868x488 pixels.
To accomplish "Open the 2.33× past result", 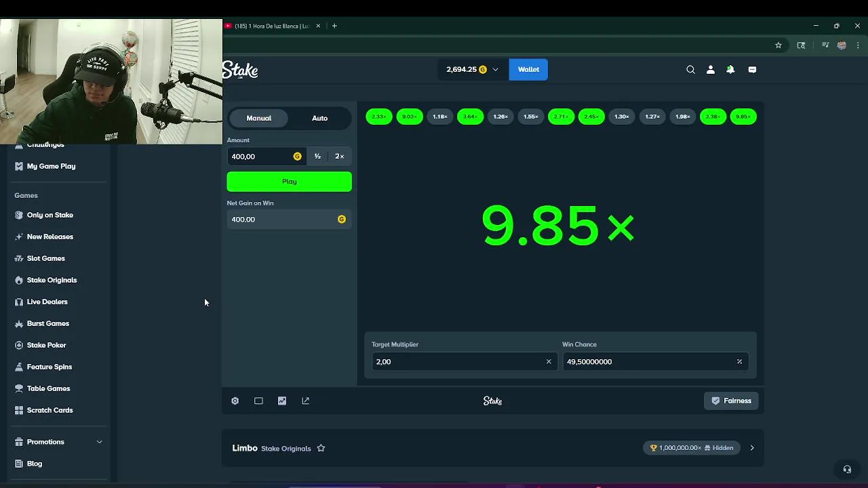I will [x=379, y=117].
